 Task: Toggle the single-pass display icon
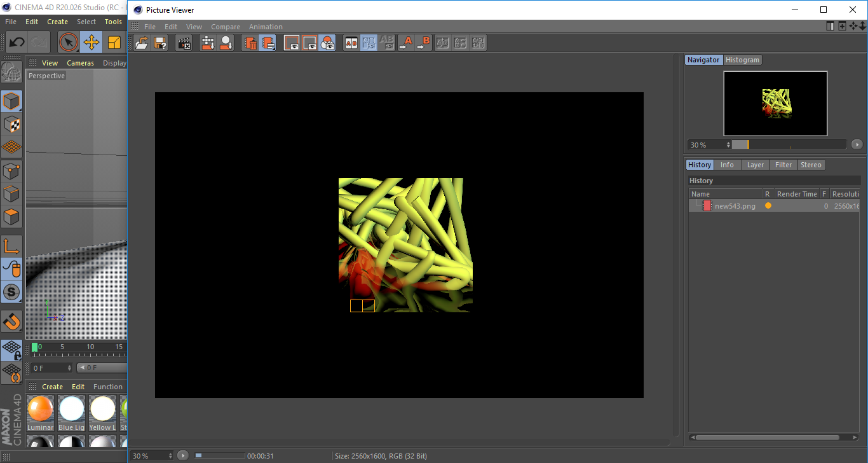coord(309,43)
